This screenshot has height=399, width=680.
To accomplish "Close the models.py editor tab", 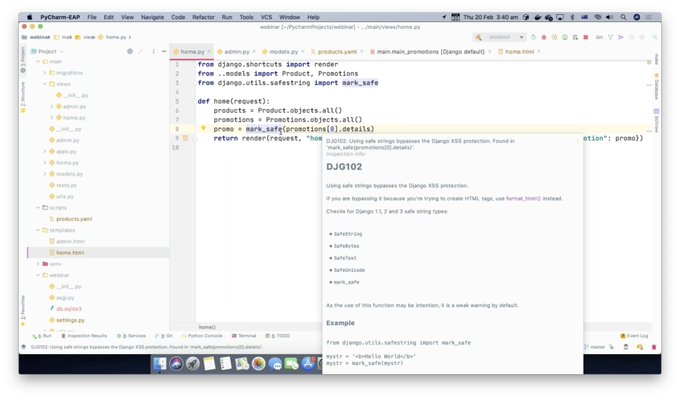I will 302,52.
